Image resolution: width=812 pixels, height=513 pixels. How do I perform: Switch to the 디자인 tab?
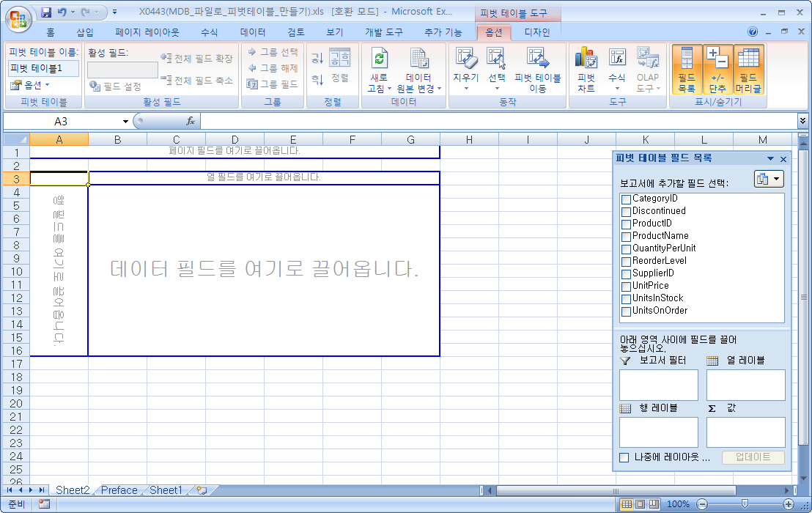537,32
